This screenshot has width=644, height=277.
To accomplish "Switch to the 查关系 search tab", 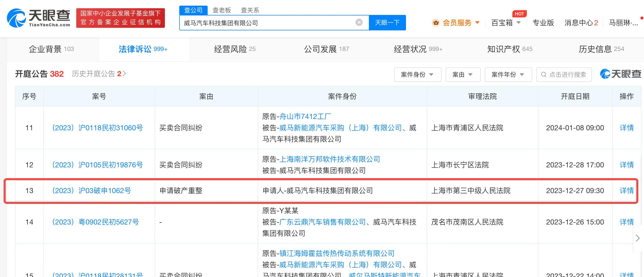I will point(250,10).
